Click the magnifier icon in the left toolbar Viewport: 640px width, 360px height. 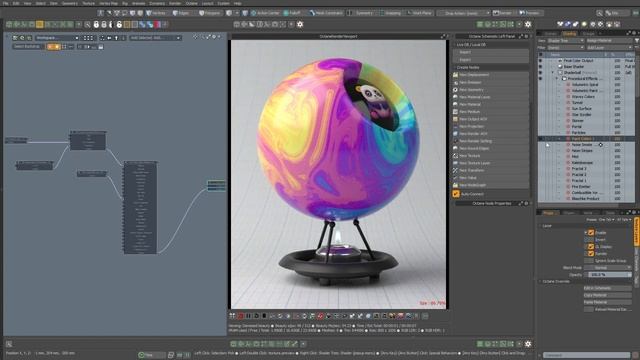click(87, 24)
